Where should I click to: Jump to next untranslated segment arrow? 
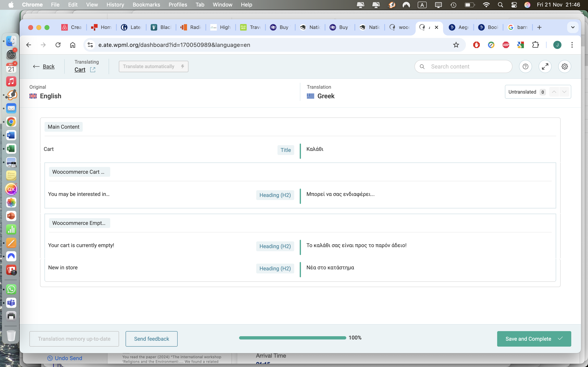coord(564,92)
